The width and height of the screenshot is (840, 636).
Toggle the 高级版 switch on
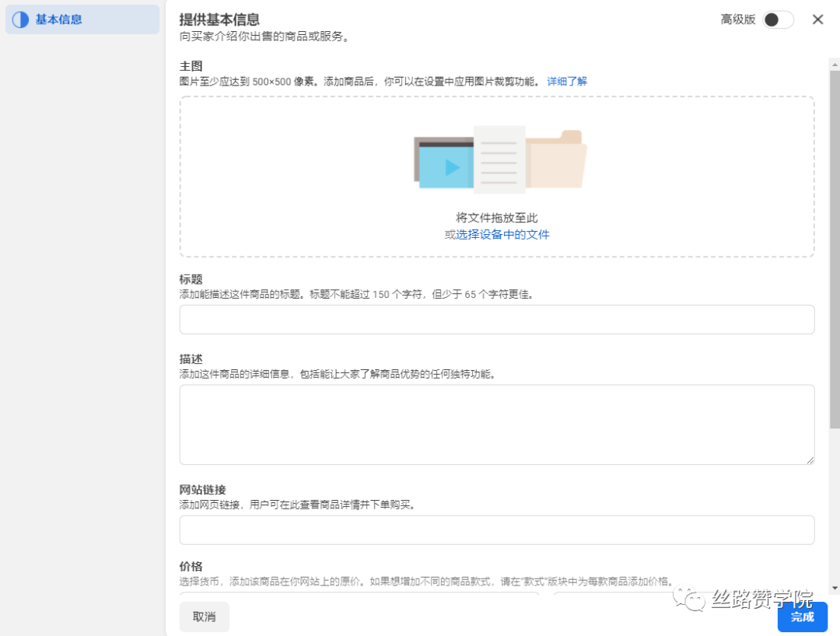778,19
